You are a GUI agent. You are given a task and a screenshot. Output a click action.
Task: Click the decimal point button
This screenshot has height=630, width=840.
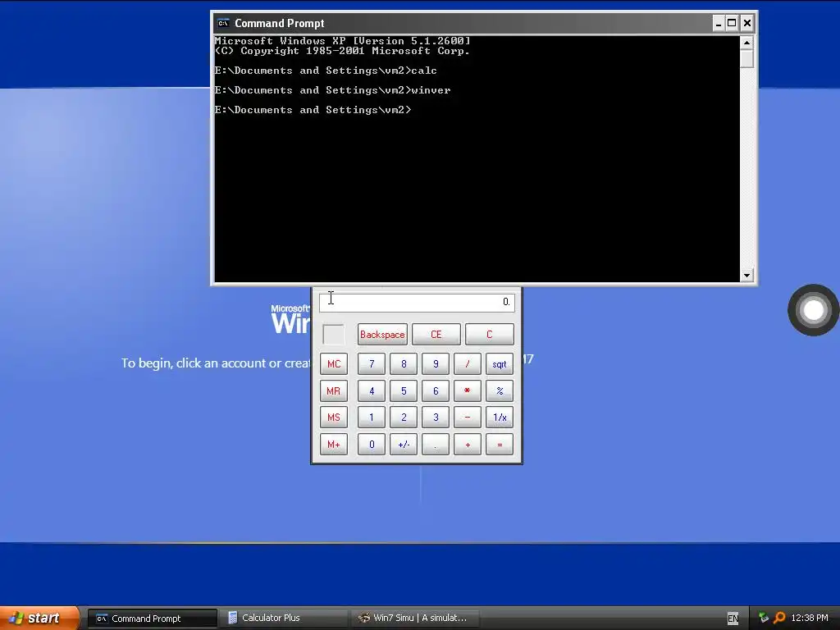[x=436, y=444]
